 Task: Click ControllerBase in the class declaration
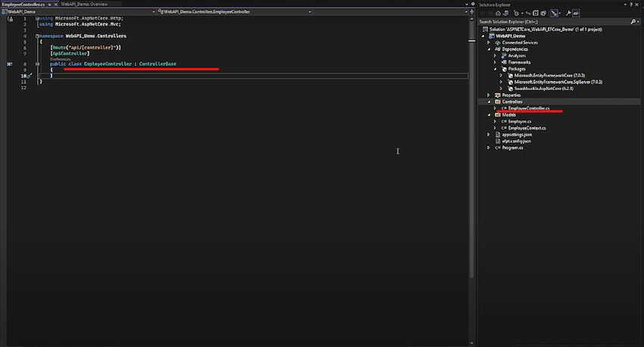click(158, 64)
